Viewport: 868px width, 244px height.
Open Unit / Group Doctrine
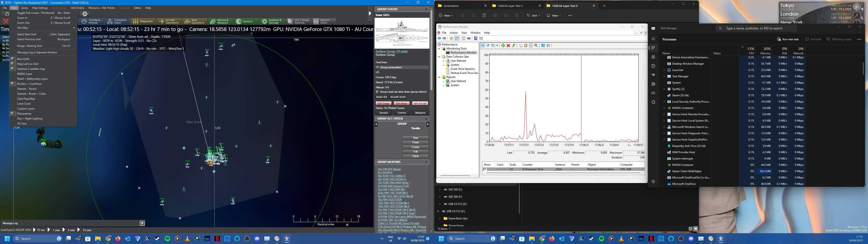[x=298, y=21]
